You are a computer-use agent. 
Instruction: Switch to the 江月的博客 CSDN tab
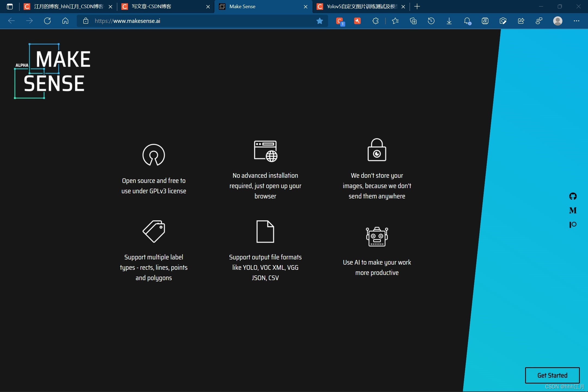pyautogui.click(x=68, y=7)
